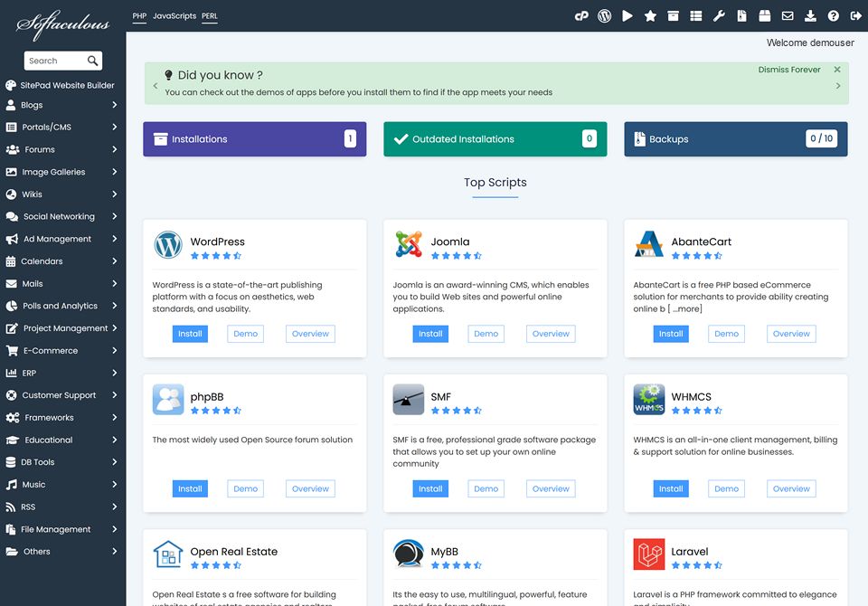The width and height of the screenshot is (868, 606).
Task: Open the star ratings icon in top bar
Action: tap(650, 16)
